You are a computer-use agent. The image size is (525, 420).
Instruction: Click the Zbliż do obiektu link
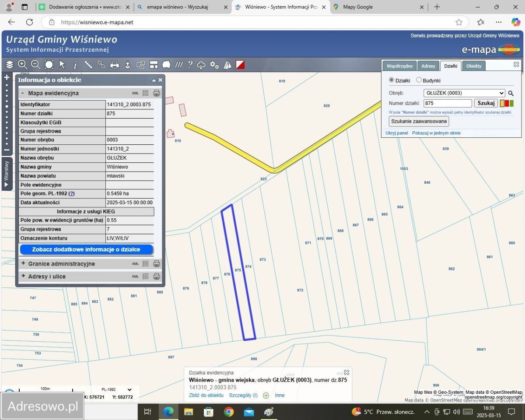point(206,395)
